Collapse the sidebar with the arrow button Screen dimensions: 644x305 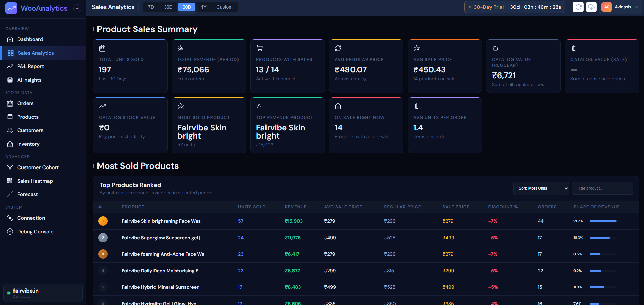pyautogui.click(x=77, y=8)
